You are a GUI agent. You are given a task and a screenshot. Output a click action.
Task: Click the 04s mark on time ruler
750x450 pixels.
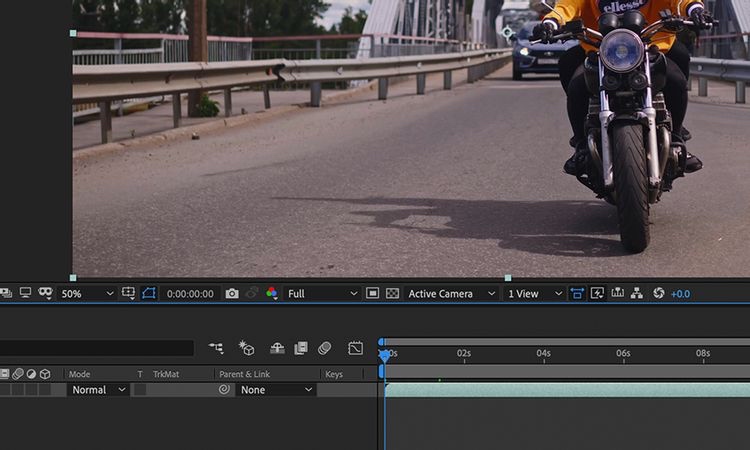pos(543,354)
